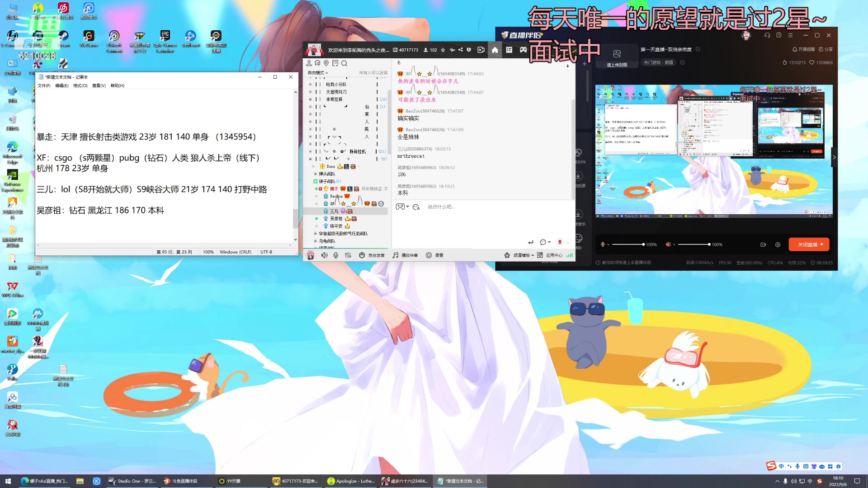Click the YY speaker volume icon
This screenshot has height=488, width=868.
coord(324,255)
